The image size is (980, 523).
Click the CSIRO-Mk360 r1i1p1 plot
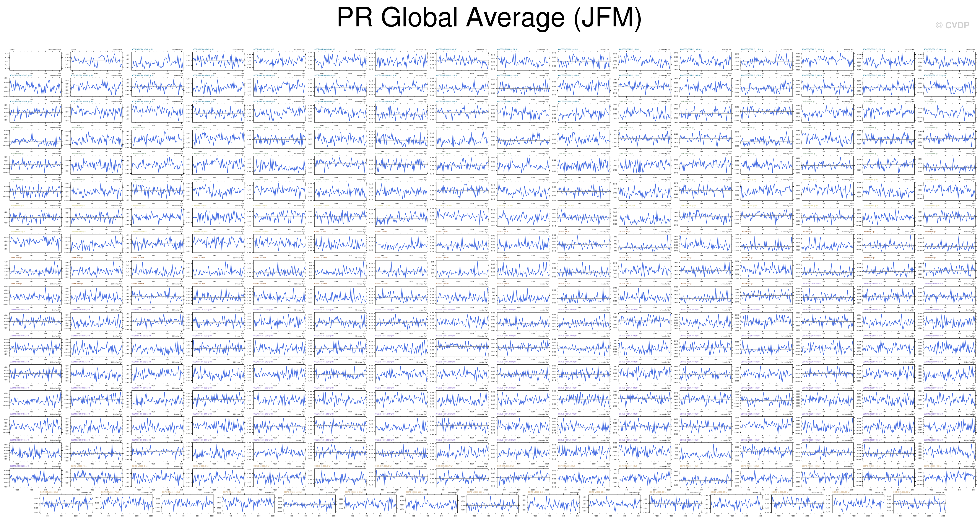click(96, 478)
